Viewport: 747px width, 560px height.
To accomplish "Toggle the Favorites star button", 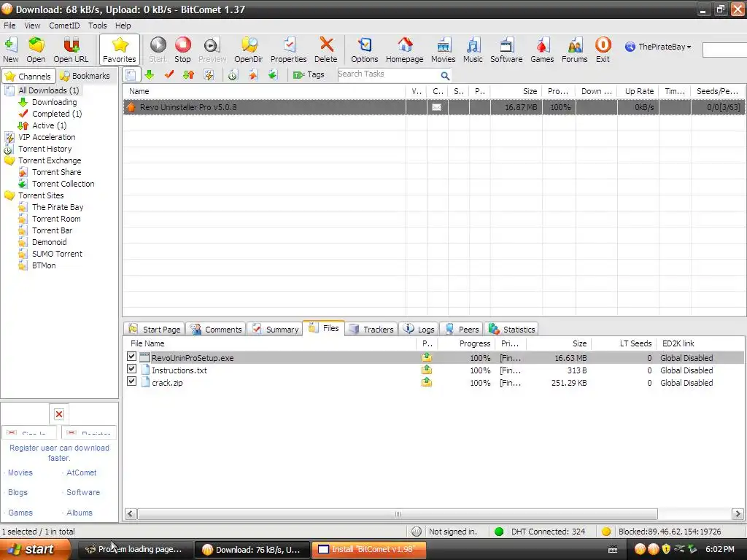I will click(x=120, y=50).
